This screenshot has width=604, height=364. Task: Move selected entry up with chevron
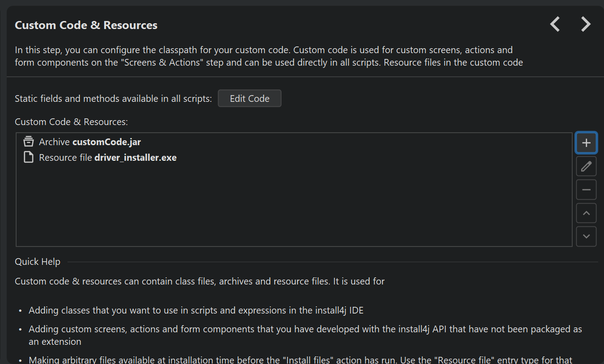click(586, 213)
